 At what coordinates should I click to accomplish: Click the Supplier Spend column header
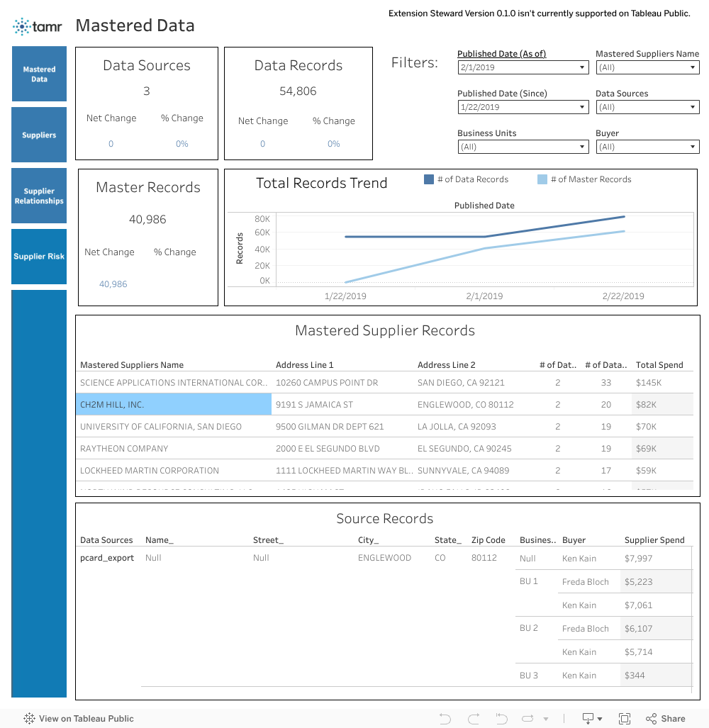654,540
